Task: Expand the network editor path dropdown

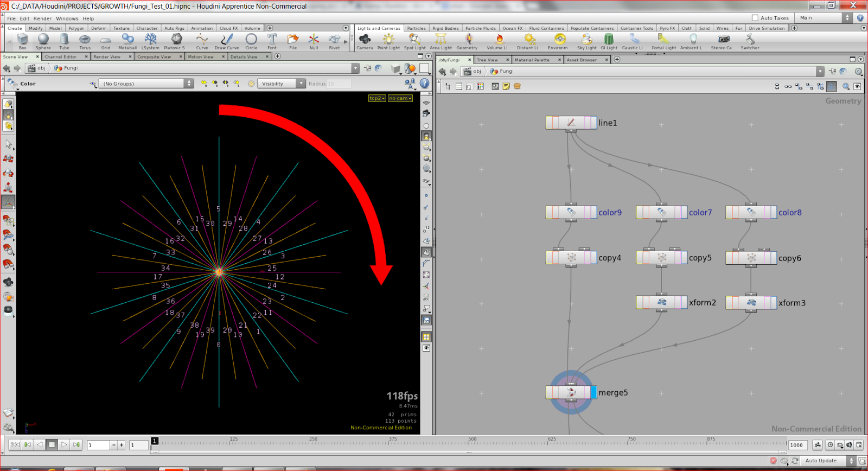Action: click(820, 72)
